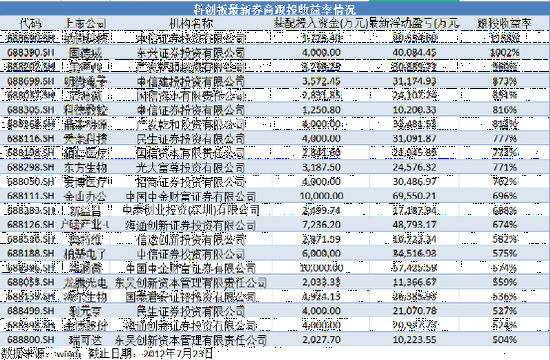Select the 代码 column header
Screen dimensions: 550x360
click(x=31, y=24)
